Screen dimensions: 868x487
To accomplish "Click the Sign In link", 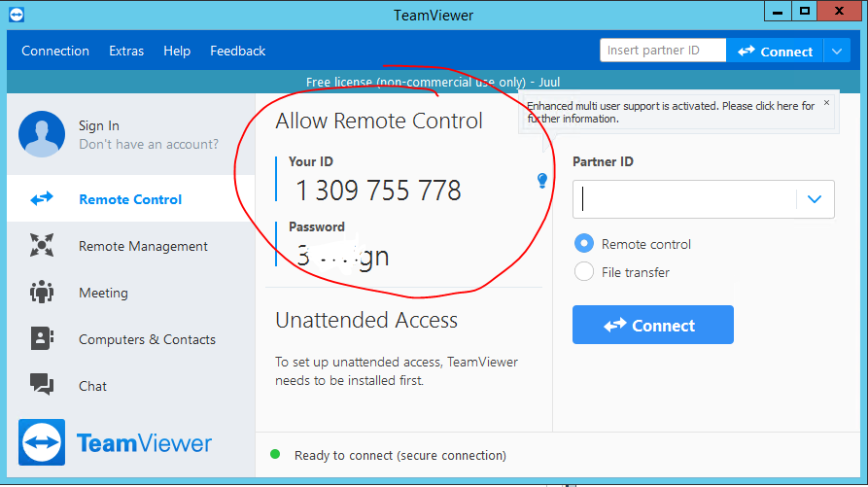I will point(98,125).
